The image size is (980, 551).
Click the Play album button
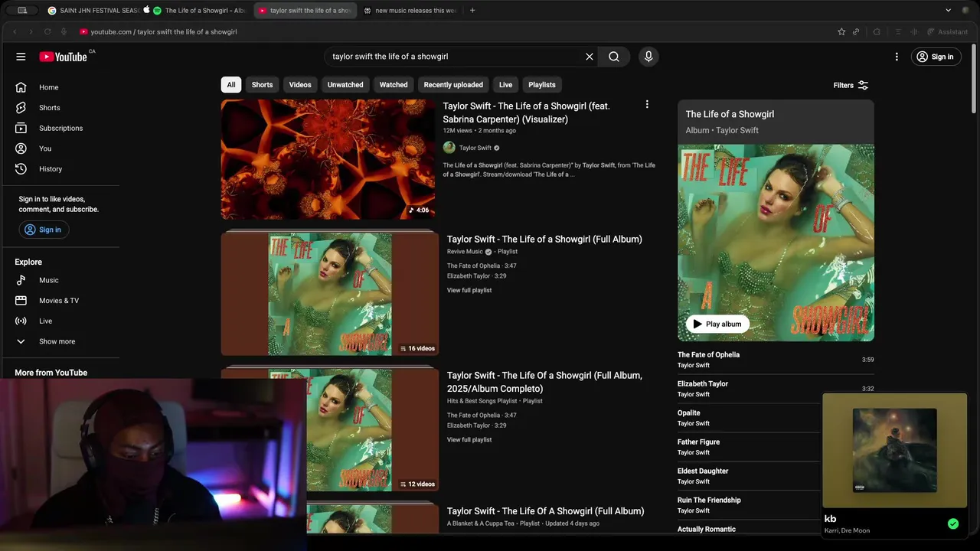pyautogui.click(x=717, y=324)
